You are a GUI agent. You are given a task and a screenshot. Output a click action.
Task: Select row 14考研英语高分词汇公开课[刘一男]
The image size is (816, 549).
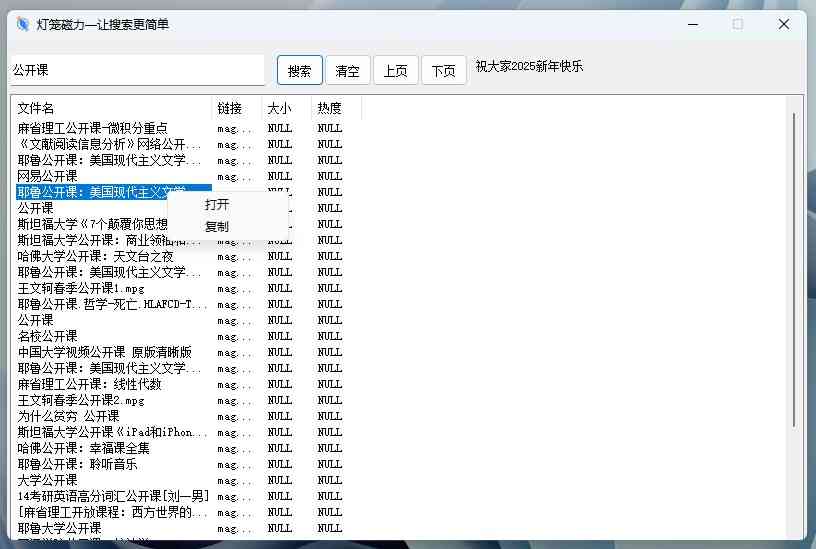tap(113, 496)
